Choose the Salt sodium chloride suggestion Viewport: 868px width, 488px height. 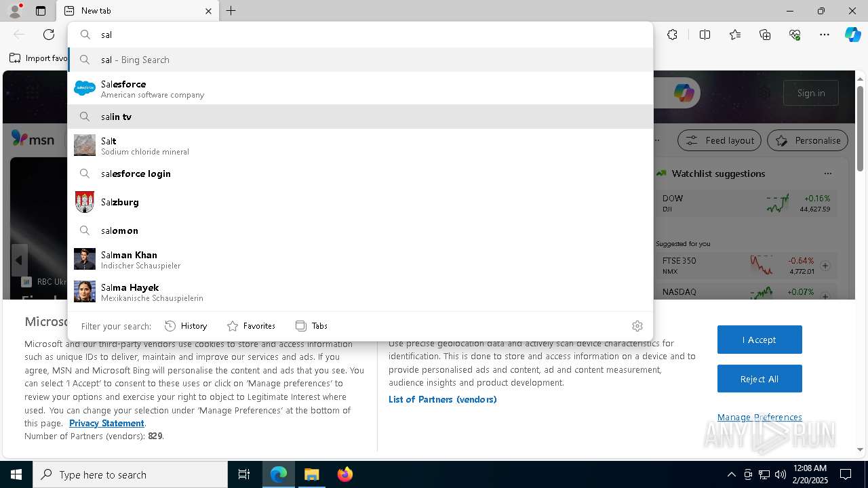pos(360,146)
